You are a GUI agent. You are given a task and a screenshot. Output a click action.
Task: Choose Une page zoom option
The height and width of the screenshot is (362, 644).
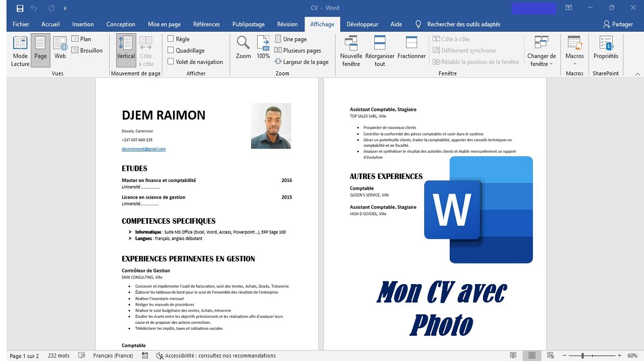pyautogui.click(x=290, y=39)
